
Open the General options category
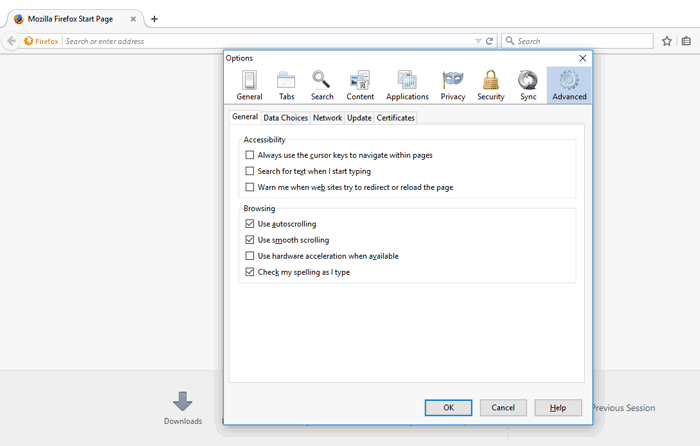pyautogui.click(x=249, y=85)
